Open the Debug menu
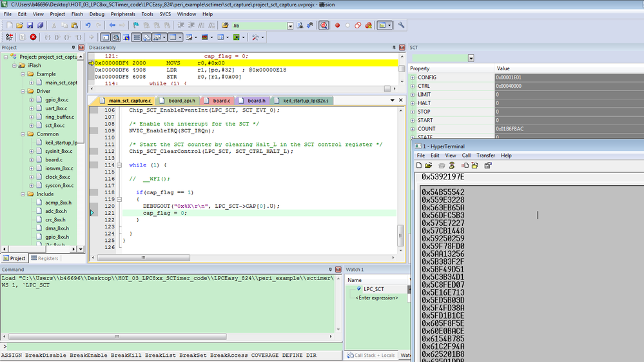644x362 pixels. point(97,14)
